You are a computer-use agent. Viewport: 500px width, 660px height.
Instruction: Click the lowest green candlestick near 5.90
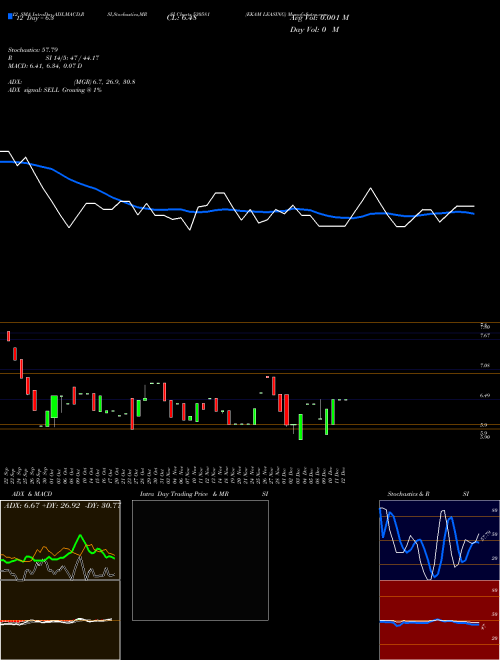point(301,427)
